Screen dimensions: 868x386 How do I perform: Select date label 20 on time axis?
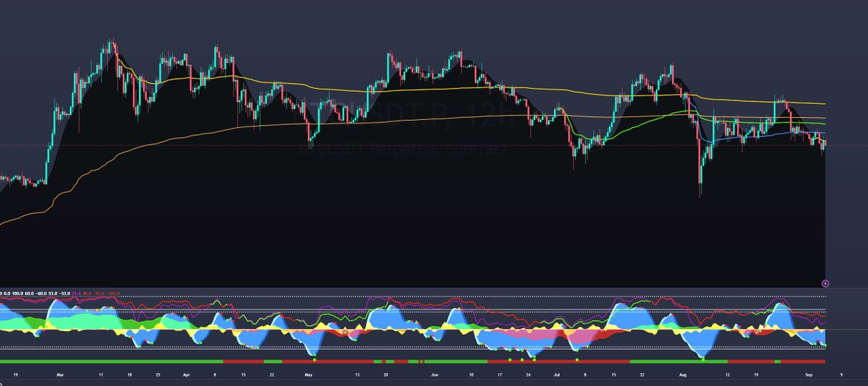click(x=386, y=375)
